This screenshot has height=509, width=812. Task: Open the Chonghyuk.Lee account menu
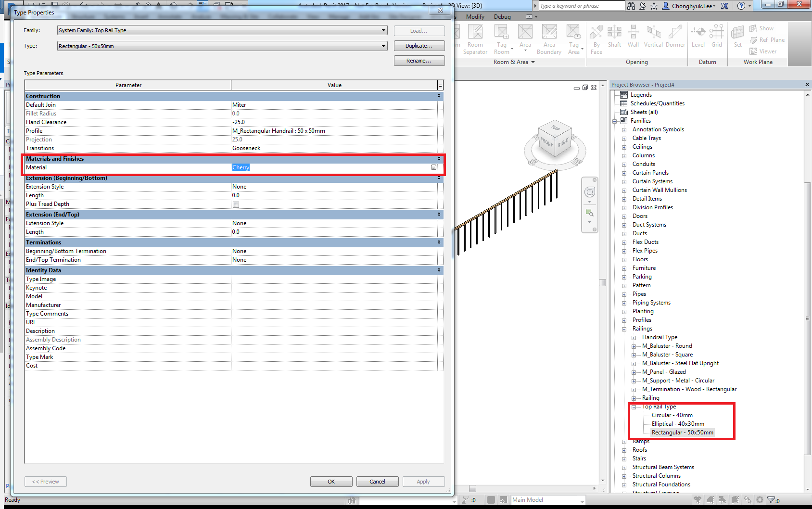click(x=689, y=6)
